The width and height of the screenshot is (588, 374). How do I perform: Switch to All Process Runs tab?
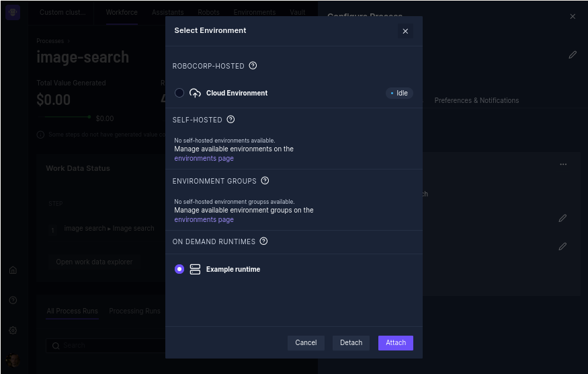tap(72, 311)
